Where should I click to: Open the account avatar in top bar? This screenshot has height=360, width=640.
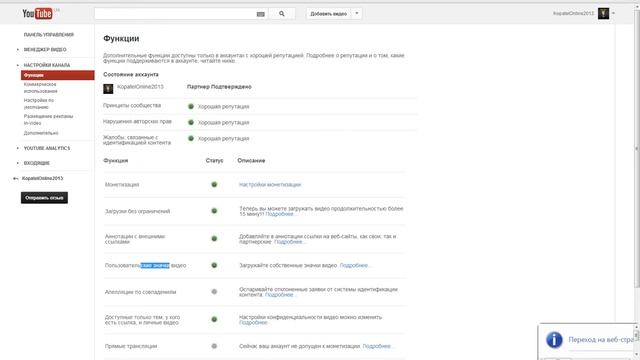click(x=603, y=13)
